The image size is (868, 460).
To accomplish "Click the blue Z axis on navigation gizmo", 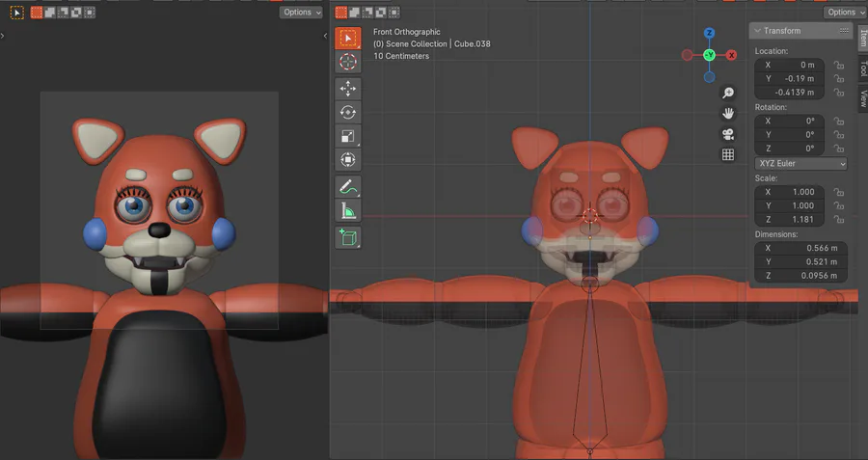I will (709, 33).
